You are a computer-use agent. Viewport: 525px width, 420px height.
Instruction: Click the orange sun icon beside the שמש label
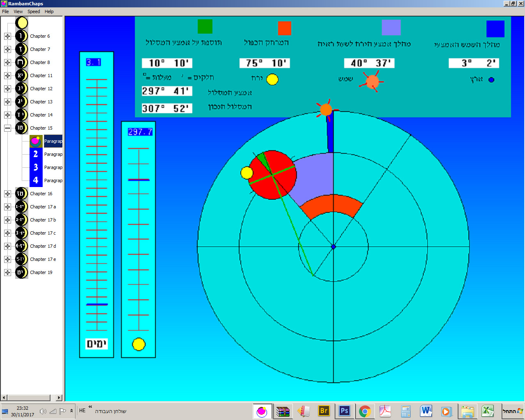point(372,81)
